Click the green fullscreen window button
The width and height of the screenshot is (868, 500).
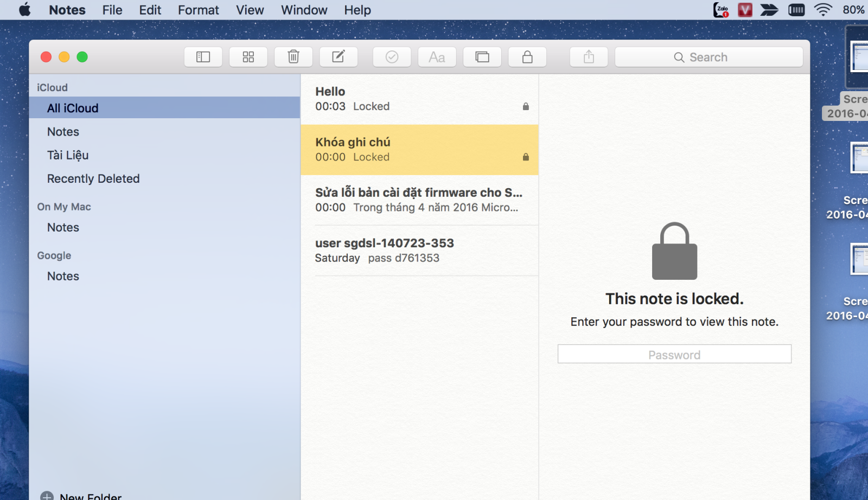82,57
